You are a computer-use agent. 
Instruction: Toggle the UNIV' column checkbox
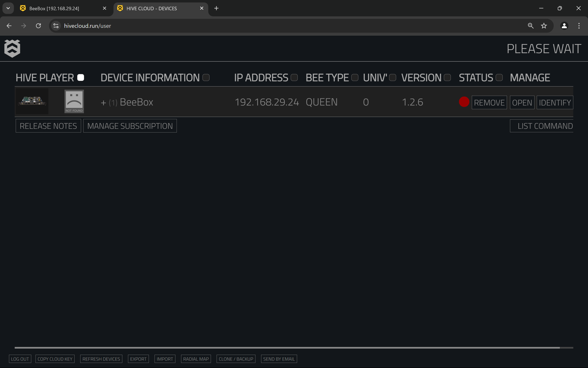point(393,78)
